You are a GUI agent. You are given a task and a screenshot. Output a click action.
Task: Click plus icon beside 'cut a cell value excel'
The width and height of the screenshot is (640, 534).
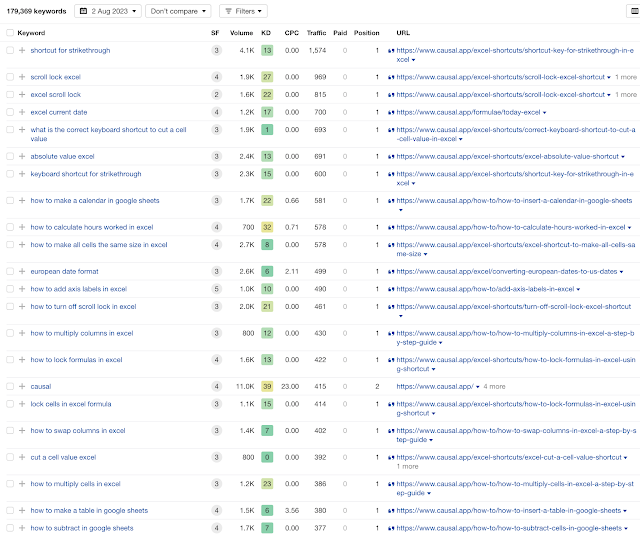tap(22, 457)
